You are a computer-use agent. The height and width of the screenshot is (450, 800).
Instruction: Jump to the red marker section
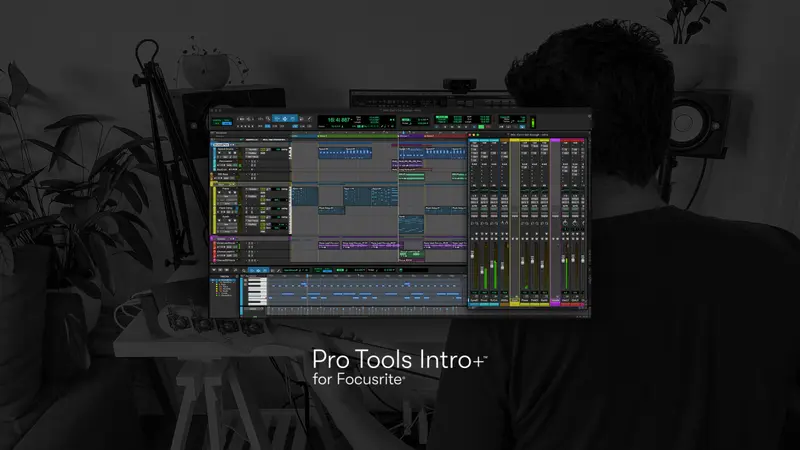[445, 136]
